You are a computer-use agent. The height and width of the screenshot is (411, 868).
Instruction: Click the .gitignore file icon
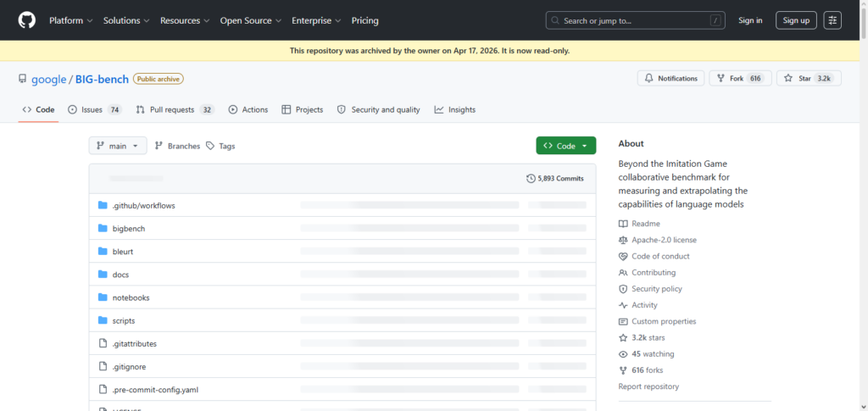pyautogui.click(x=103, y=366)
